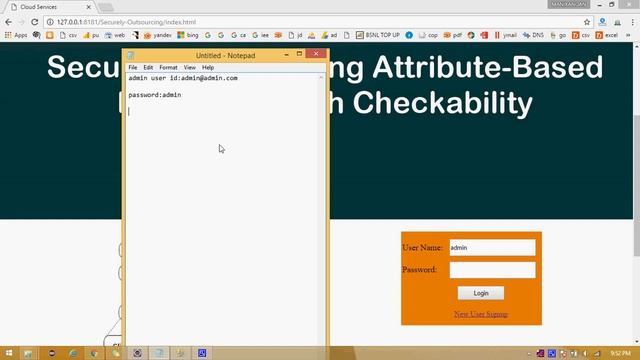Open the excel bookmark
Image resolution: width=640 pixels, height=360 pixels.
[x=607, y=35]
